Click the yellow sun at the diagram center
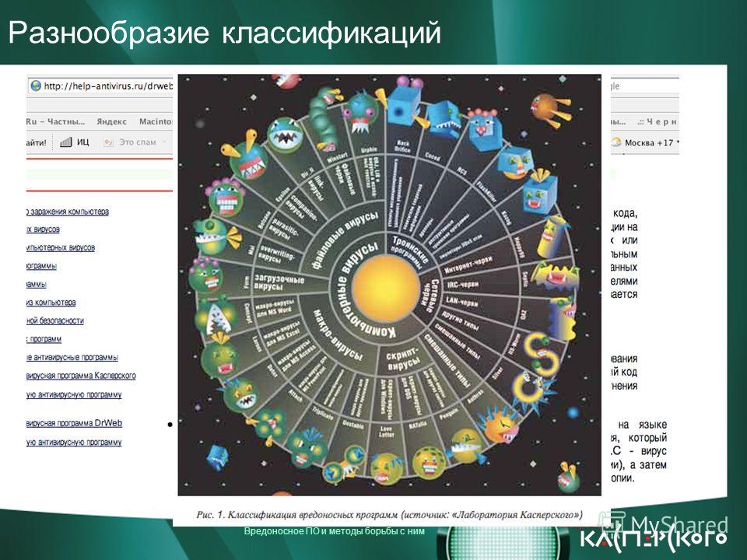747x560 pixels. pyautogui.click(x=387, y=287)
